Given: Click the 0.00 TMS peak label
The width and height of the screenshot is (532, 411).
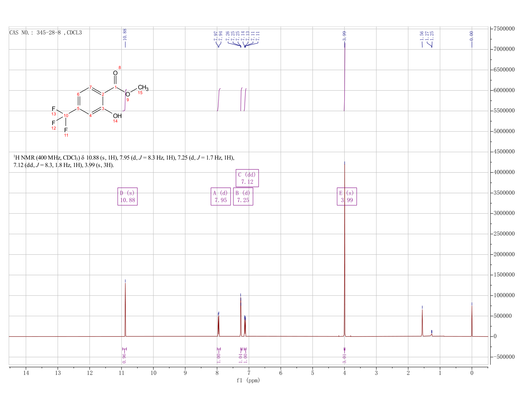Looking at the screenshot, I should [471, 36].
